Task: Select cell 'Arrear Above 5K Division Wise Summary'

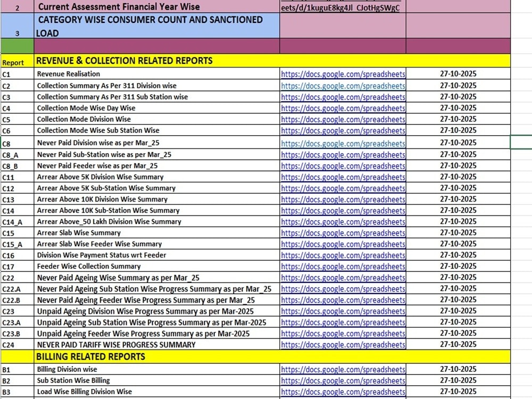Action: (157, 177)
